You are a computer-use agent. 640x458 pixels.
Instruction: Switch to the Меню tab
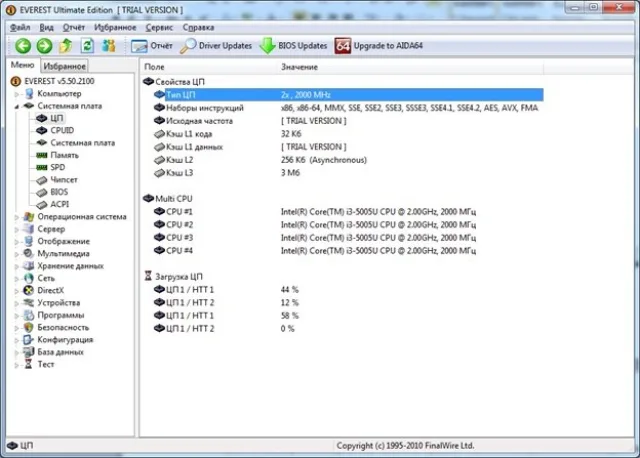(x=22, y=65)
